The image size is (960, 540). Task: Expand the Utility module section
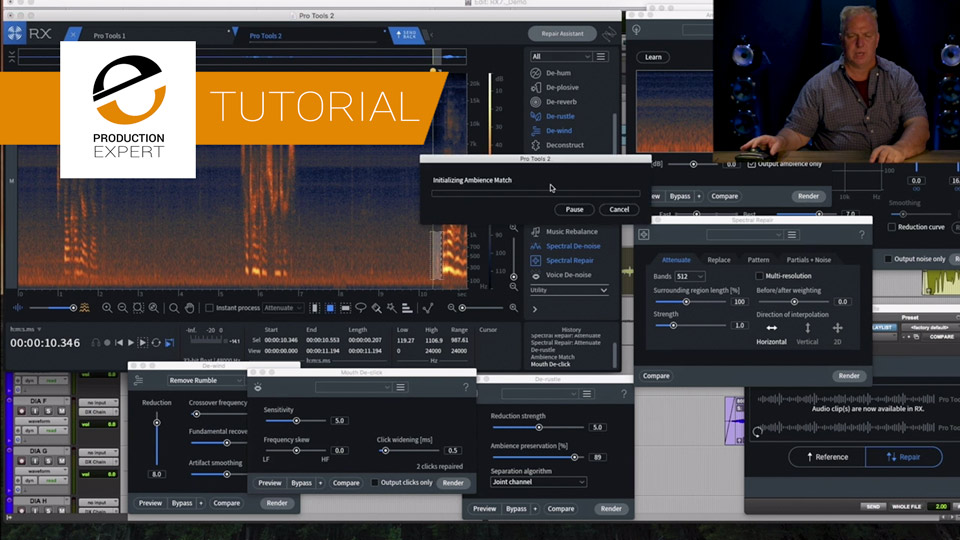(569, 290)
